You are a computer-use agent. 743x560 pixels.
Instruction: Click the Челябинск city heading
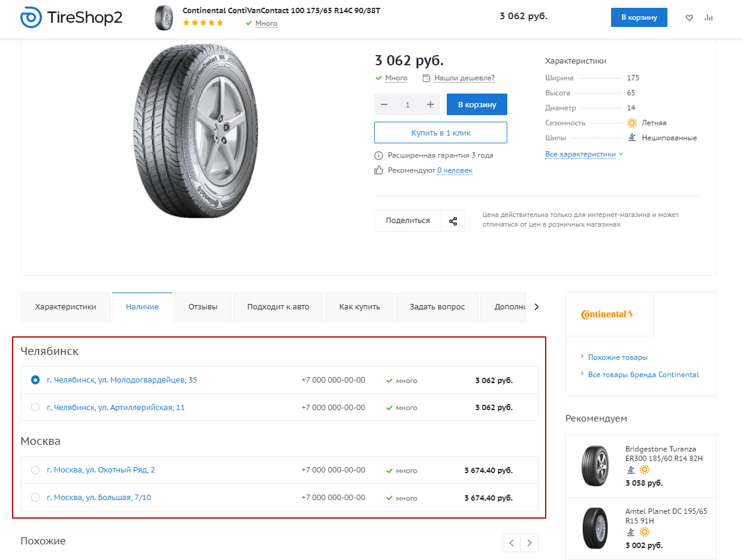[x=50, y=351]
